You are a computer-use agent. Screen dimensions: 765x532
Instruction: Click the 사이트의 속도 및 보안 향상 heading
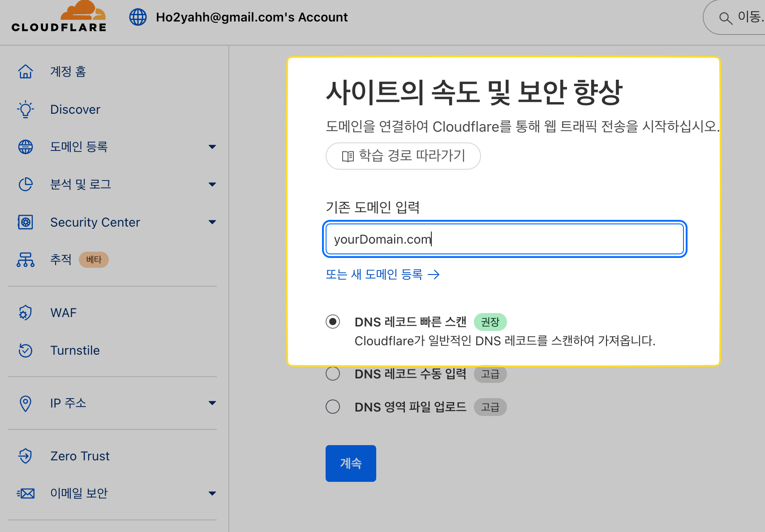[474, 92]
